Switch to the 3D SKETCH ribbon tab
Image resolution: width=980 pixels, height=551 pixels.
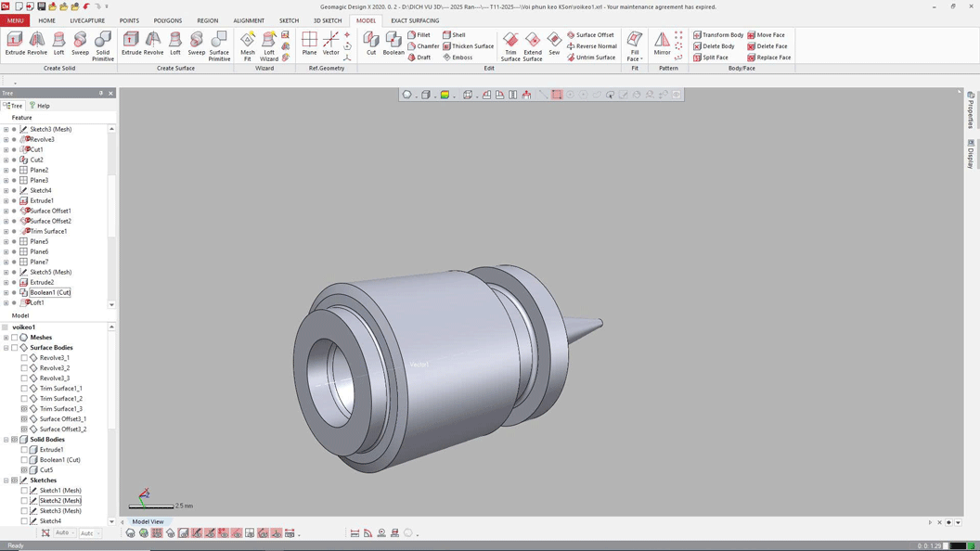point(327,20)
